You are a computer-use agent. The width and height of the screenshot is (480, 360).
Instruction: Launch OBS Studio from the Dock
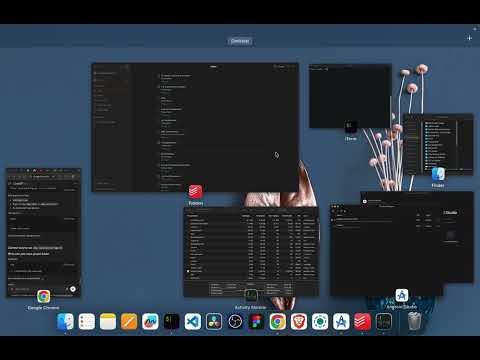(x=235, y=322)
